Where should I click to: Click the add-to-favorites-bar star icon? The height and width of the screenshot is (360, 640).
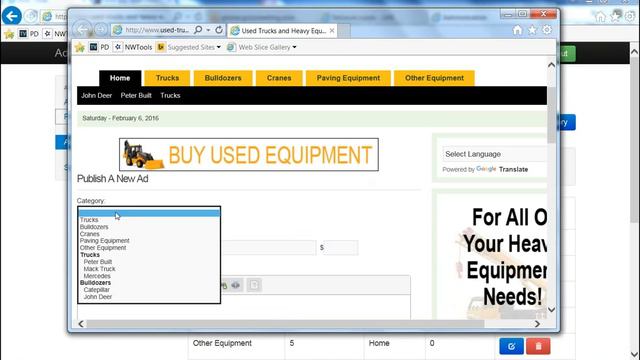click(80, 47)
